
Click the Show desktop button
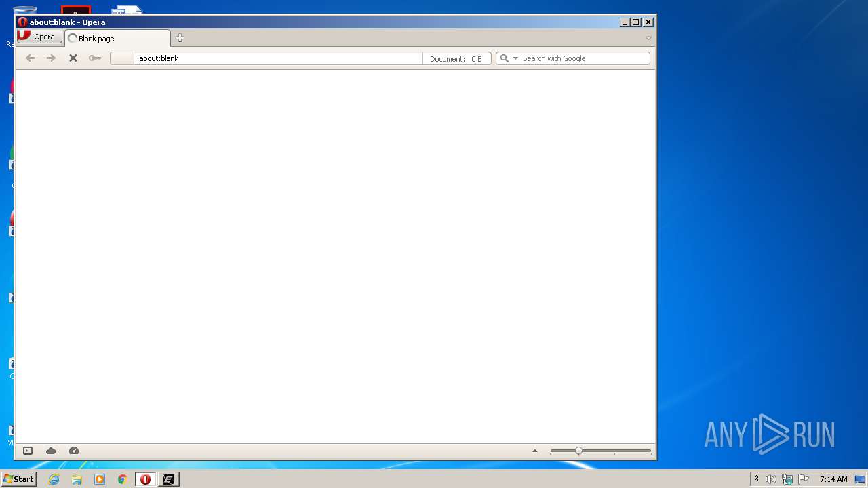click(x=861, y=479)
